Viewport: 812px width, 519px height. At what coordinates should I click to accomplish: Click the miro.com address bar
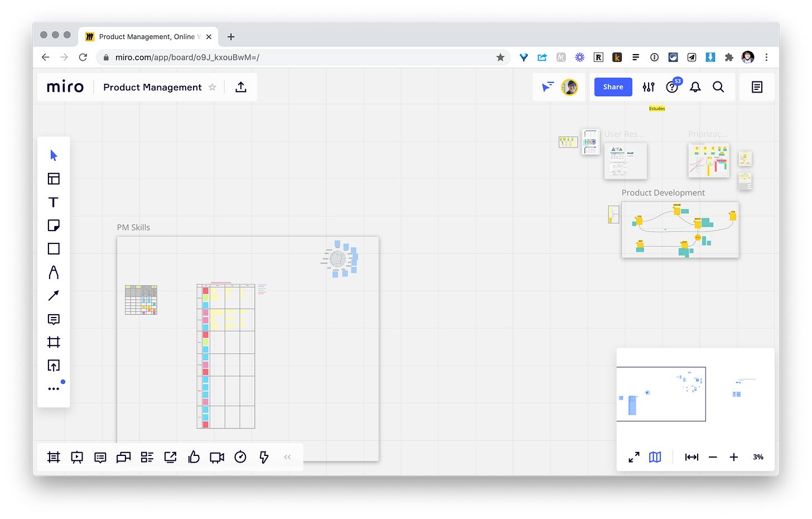tap(304, 57)
